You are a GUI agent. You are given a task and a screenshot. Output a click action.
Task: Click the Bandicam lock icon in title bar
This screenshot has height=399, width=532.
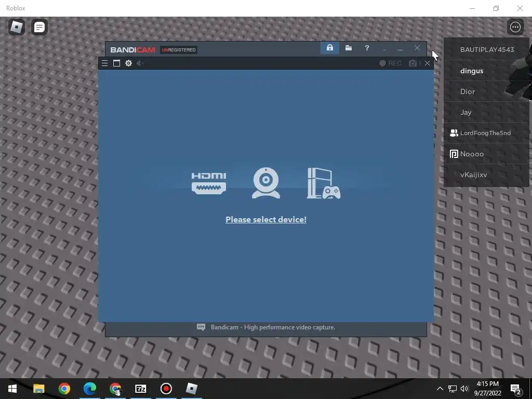coord(330,48)
